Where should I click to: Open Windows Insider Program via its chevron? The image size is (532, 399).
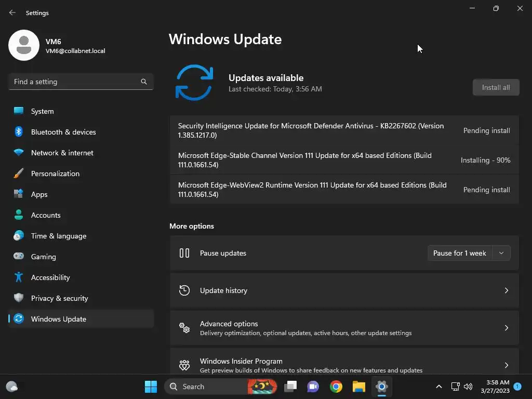tap(506, 365)
